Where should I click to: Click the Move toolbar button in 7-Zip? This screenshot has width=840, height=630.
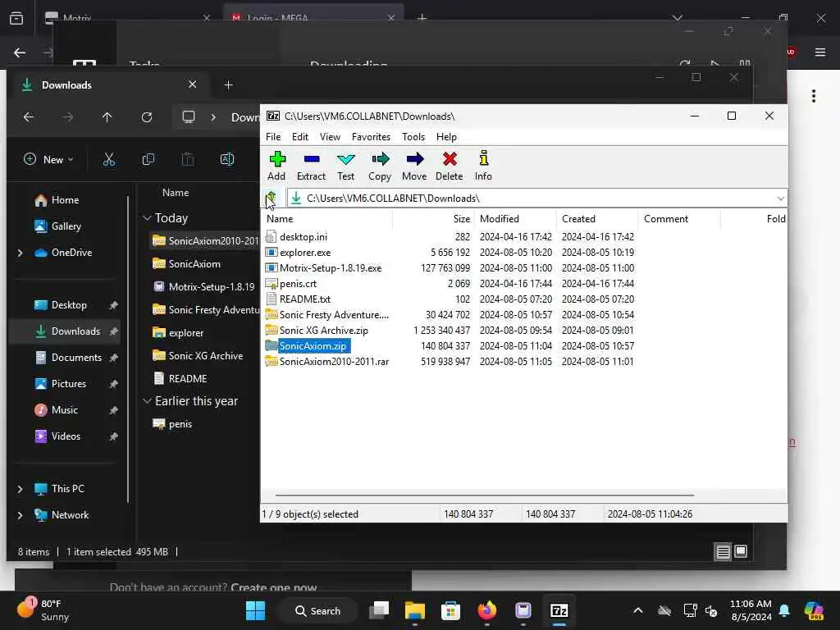pyautogui.click(x=414, y=166)
